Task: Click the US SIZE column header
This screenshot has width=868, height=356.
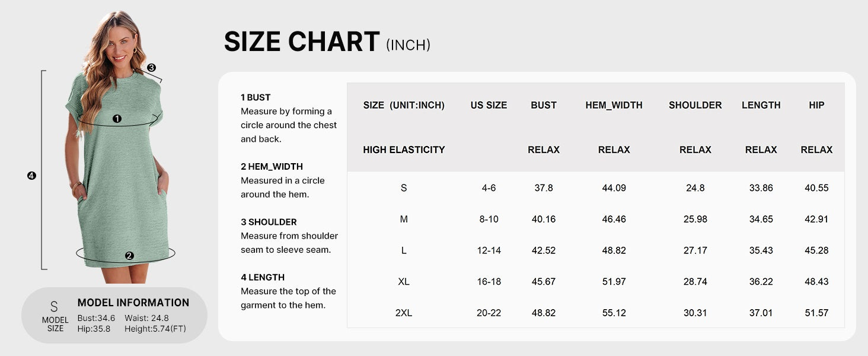Action: pyautogui.click(x=489, y=105)
